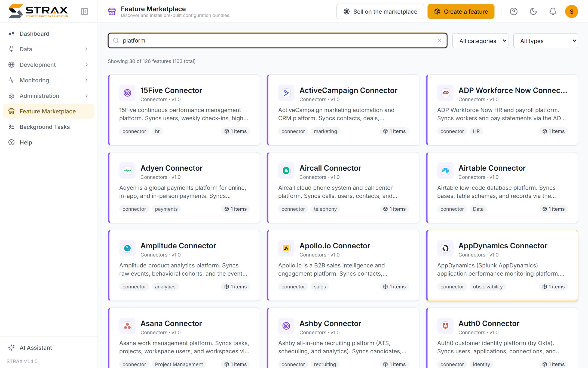Click the Airtable Connector logo icon
588x368 pixels.
tap(445, 171)
